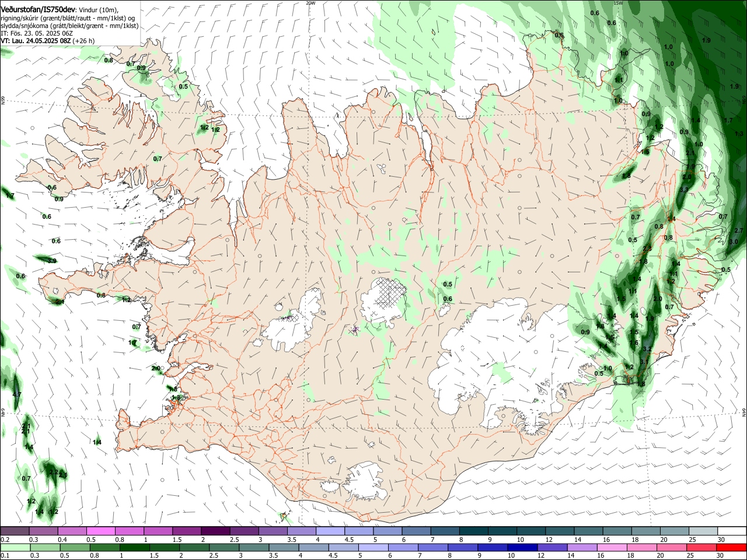This screenshot has height=560, width=747.
Task: Click the 15W longitude label
Action: point(618,3)
